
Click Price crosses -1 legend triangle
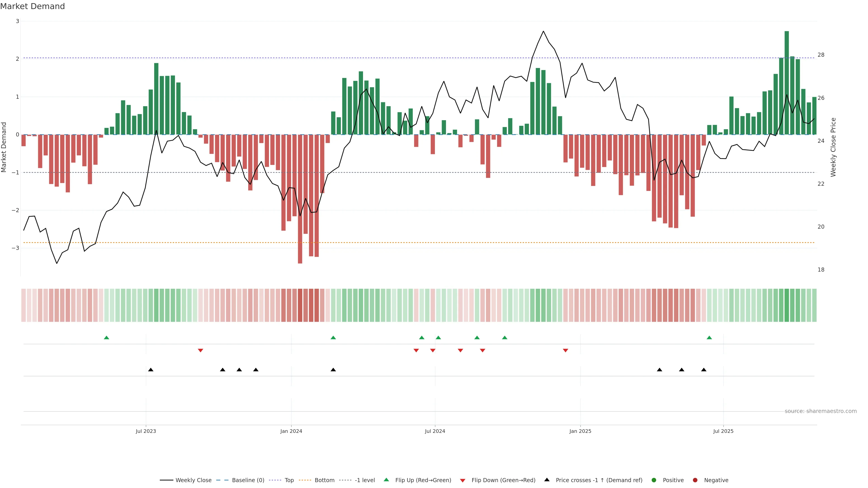[x=547, y=480]
